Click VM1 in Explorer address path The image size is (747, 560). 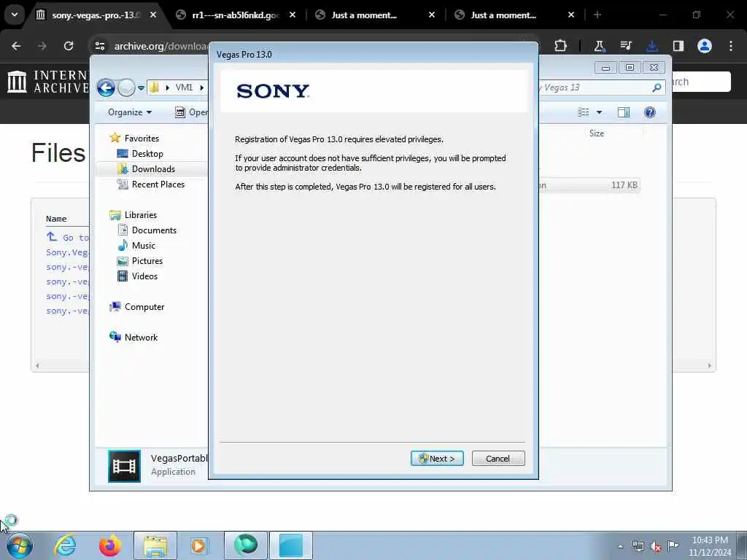[x=184, y=87]
